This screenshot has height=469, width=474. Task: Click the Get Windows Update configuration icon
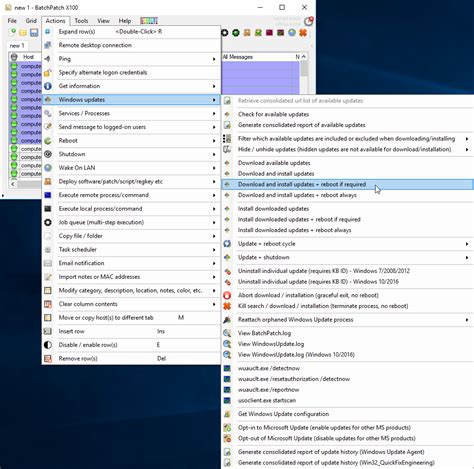[x=227, y=414]
